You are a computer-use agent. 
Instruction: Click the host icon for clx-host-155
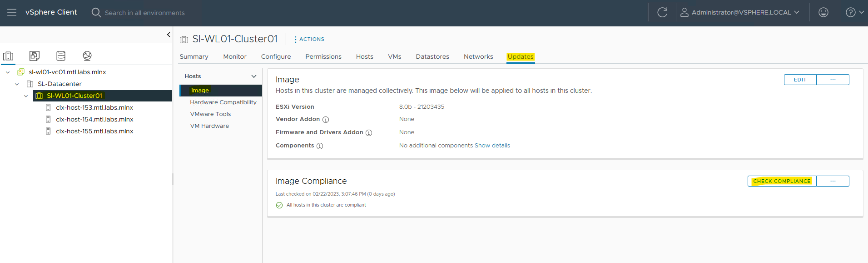[x=48, y=131]
